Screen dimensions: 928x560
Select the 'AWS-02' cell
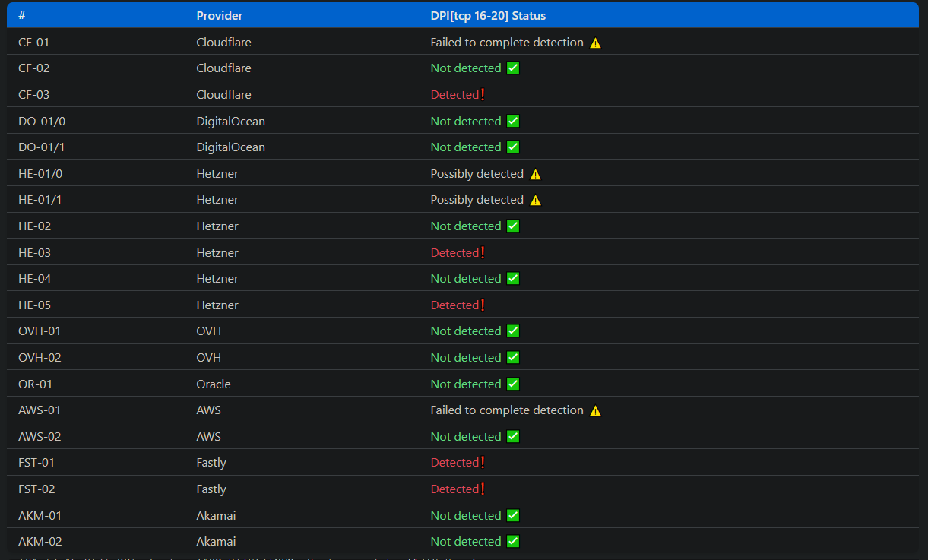[40, 436]
